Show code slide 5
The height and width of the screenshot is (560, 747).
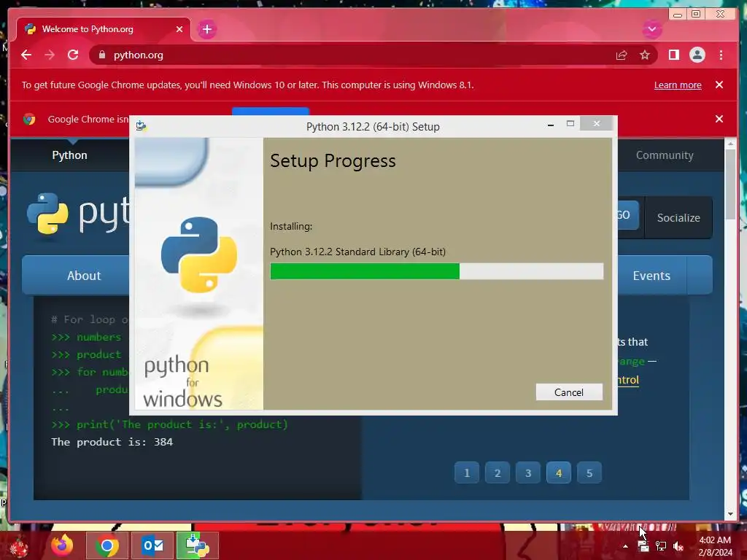click(x=589, y=472)
